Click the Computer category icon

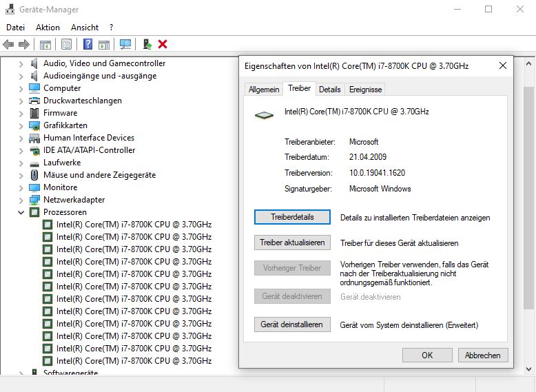coord(34,88)
